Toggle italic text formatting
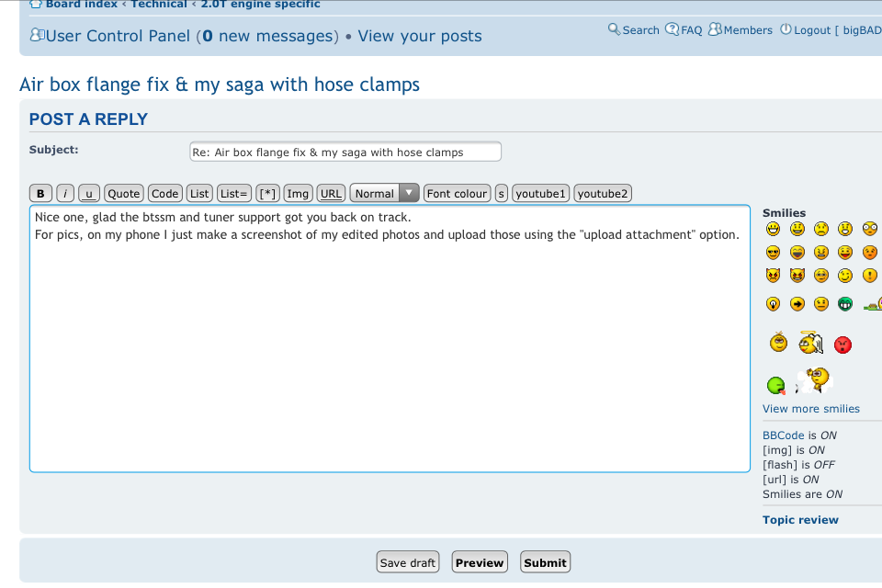Screen dimensions: 882x588 click(65, 193)
